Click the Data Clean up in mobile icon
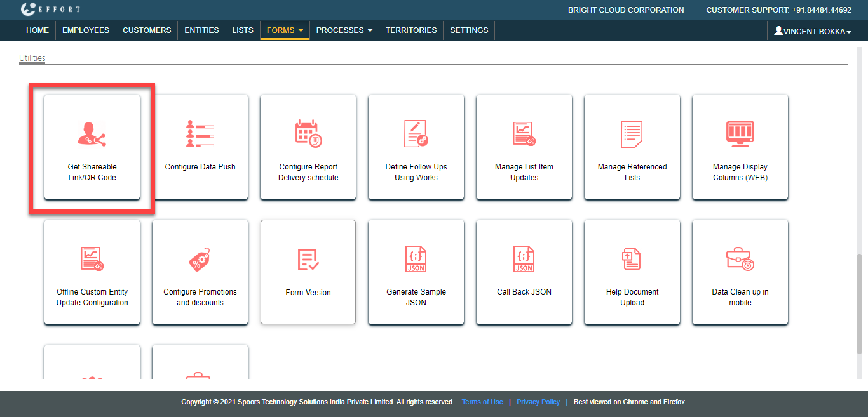This screenshot has width=868, height=417. (740, 259)
